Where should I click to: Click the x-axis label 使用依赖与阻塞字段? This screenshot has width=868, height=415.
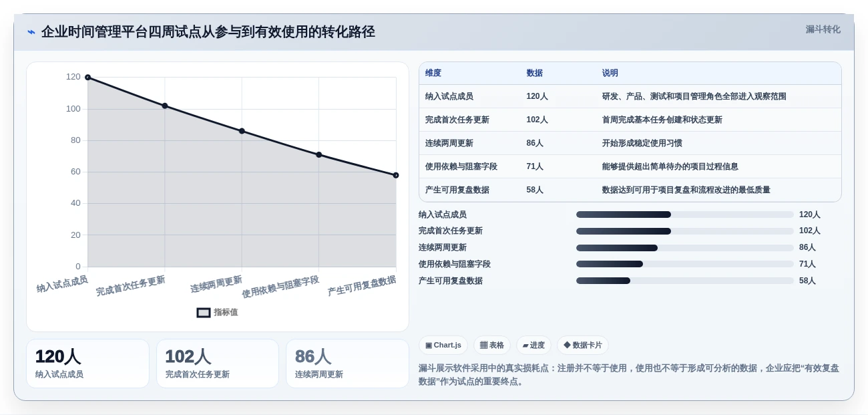click(280, 287)
